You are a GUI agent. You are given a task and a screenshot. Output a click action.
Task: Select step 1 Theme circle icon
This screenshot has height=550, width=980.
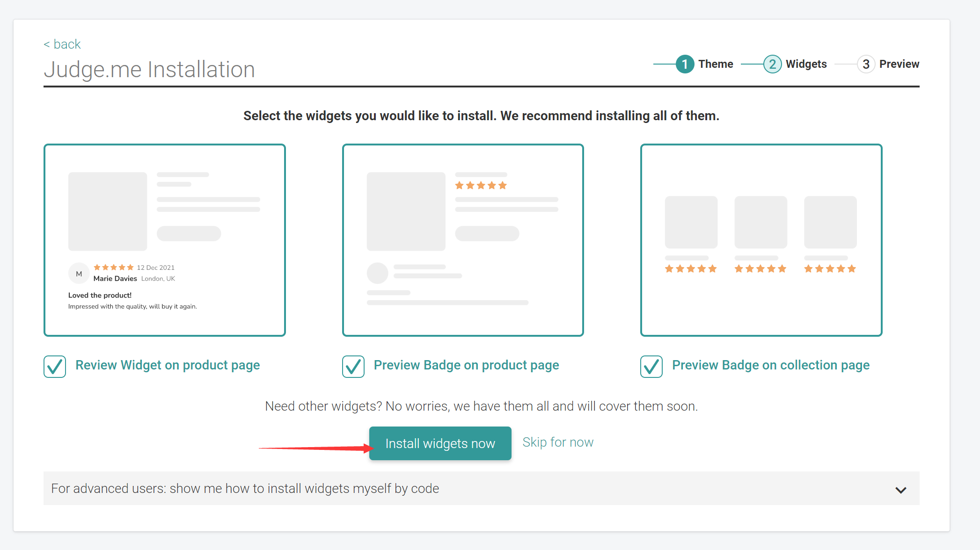coord(685,64)
